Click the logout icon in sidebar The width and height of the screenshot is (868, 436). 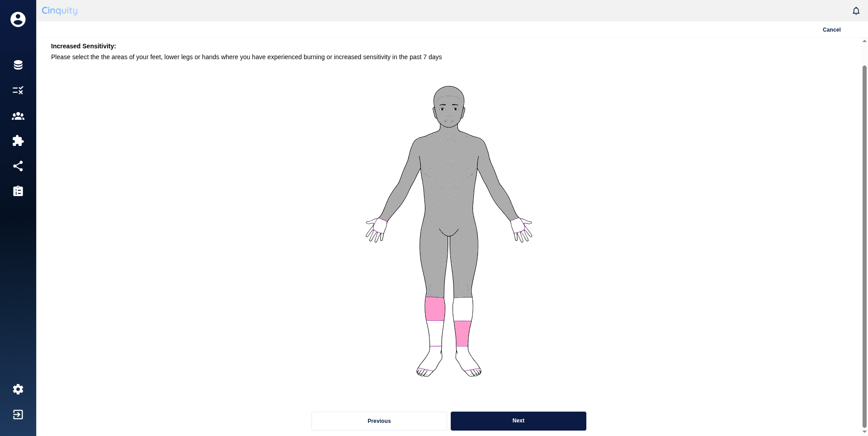pyautogui.click(x=18, y=415)
